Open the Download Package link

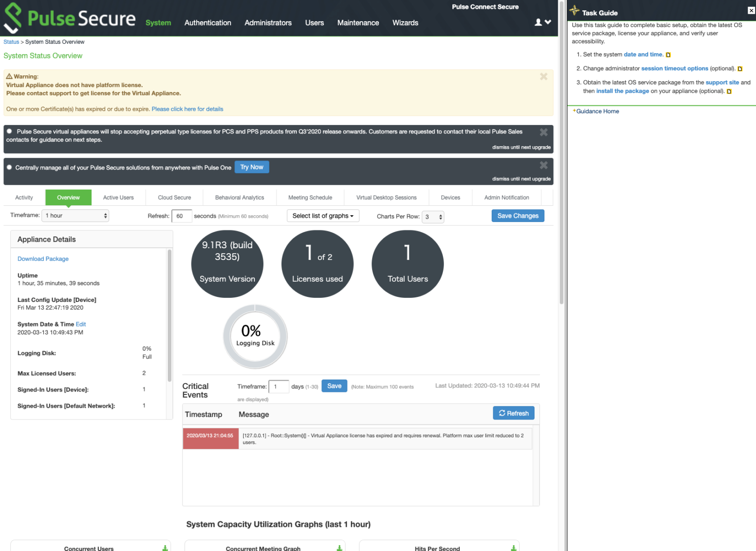click(x=43, y=259)
